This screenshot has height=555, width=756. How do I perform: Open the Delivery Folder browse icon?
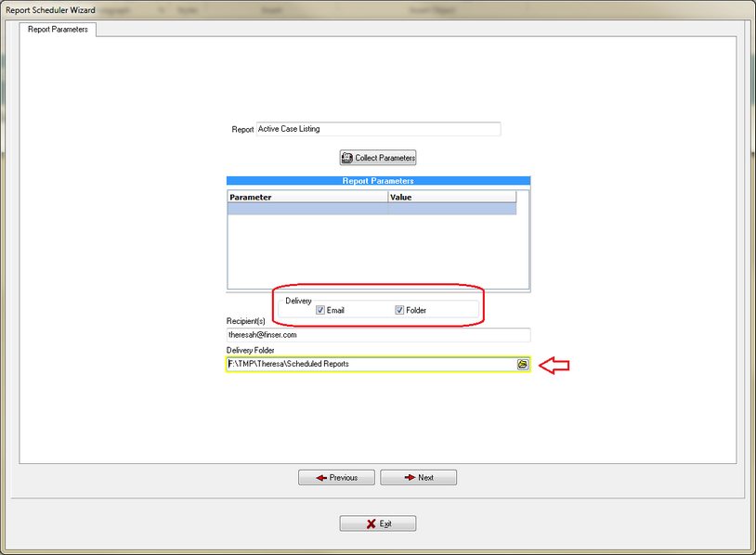523,365
